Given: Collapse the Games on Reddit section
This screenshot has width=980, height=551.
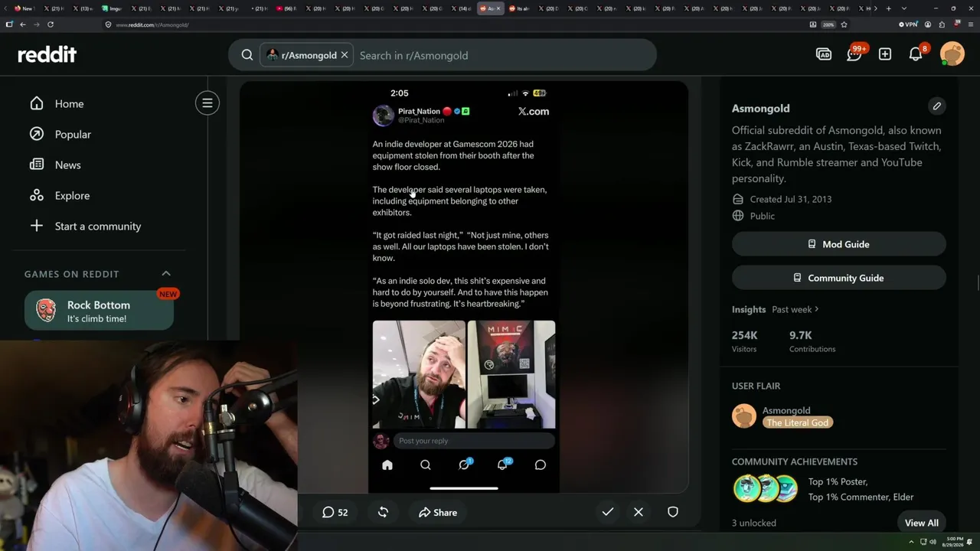Looking at the screenshot, I should (166, 274).
